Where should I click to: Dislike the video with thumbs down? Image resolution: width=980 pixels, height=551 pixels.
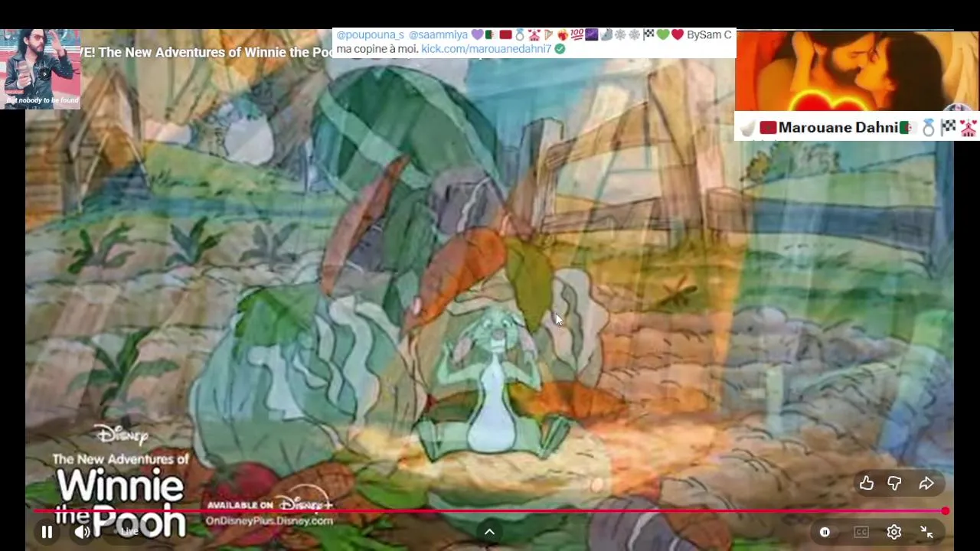(x=894, y=484)
